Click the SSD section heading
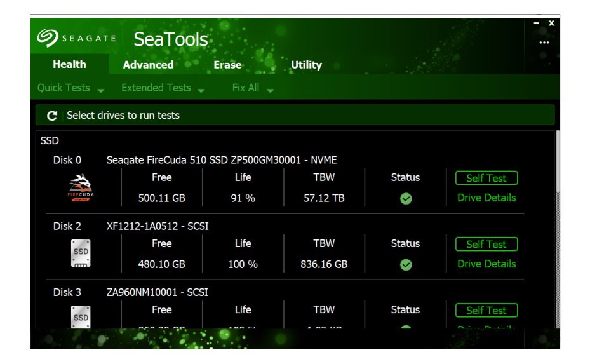 pos(50,141)
